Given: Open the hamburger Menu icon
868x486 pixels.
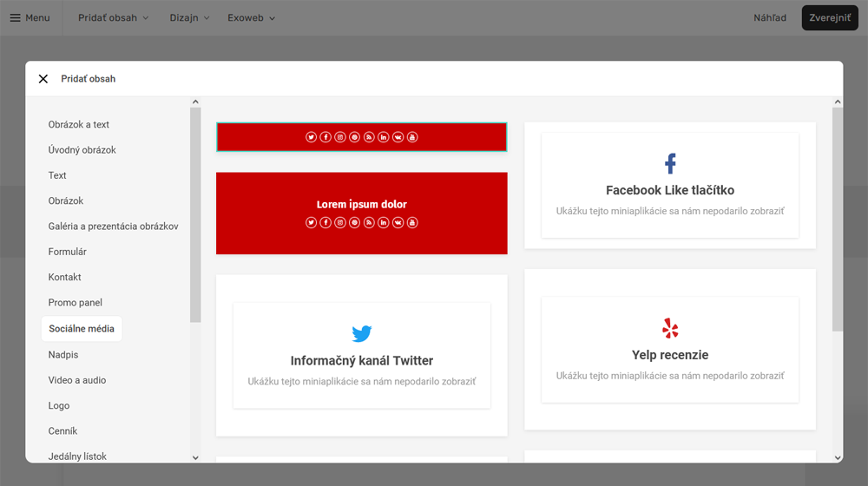Looking at the screenshot, I should pos(15,17).
